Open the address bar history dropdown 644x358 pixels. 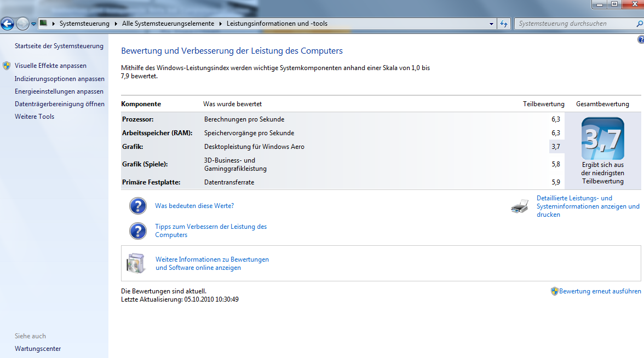point(491,24)
